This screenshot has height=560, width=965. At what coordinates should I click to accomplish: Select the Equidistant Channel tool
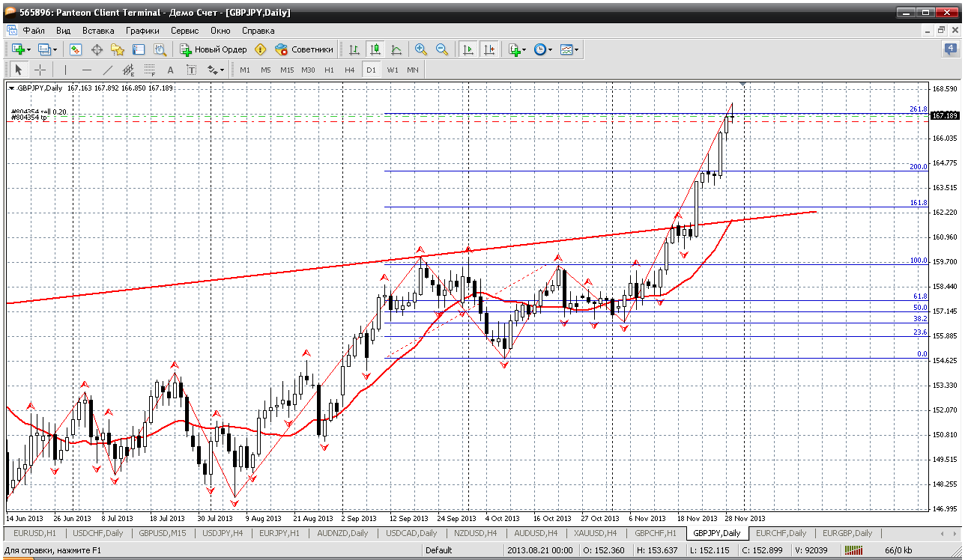(128, 70)
